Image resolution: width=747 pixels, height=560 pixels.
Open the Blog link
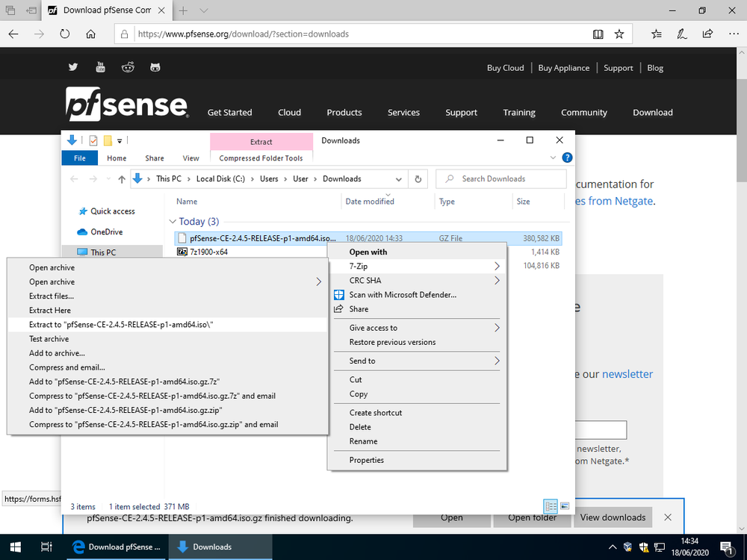[x=655, y=68]
